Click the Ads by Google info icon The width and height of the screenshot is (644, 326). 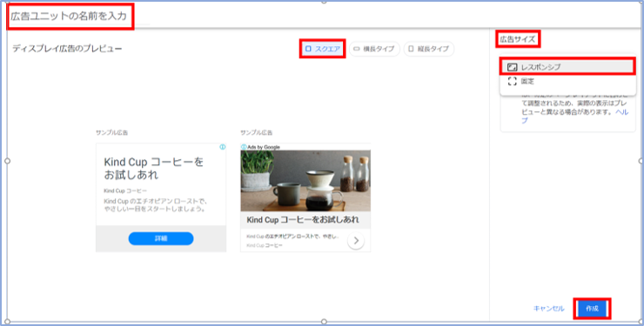coord(244,147)
